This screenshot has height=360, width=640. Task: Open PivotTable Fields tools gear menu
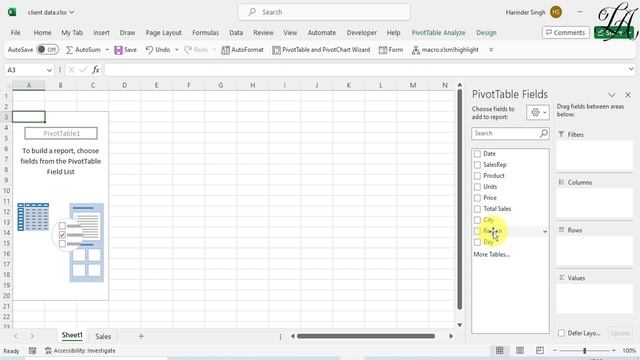coord(538,112)
